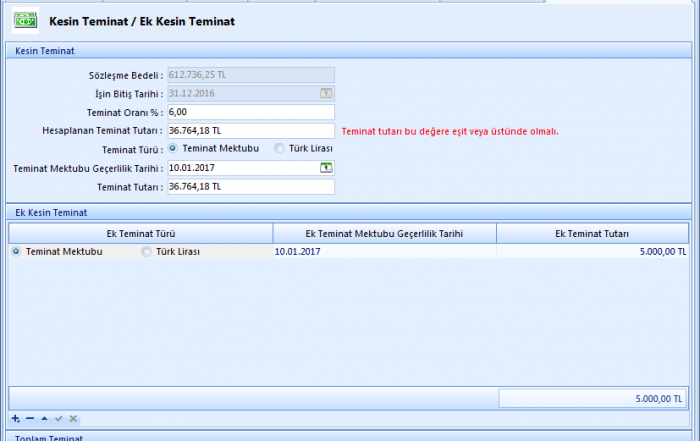Click the 10.01.2017 date cell in grid
This screenshot has width=700, height=441.
[x=384, y=252]
